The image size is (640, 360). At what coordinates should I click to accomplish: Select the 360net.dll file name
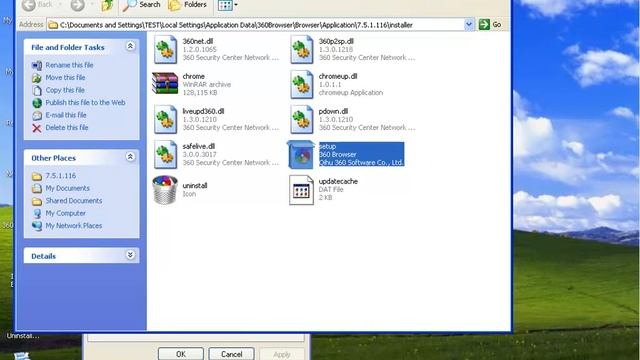(198, 41)
